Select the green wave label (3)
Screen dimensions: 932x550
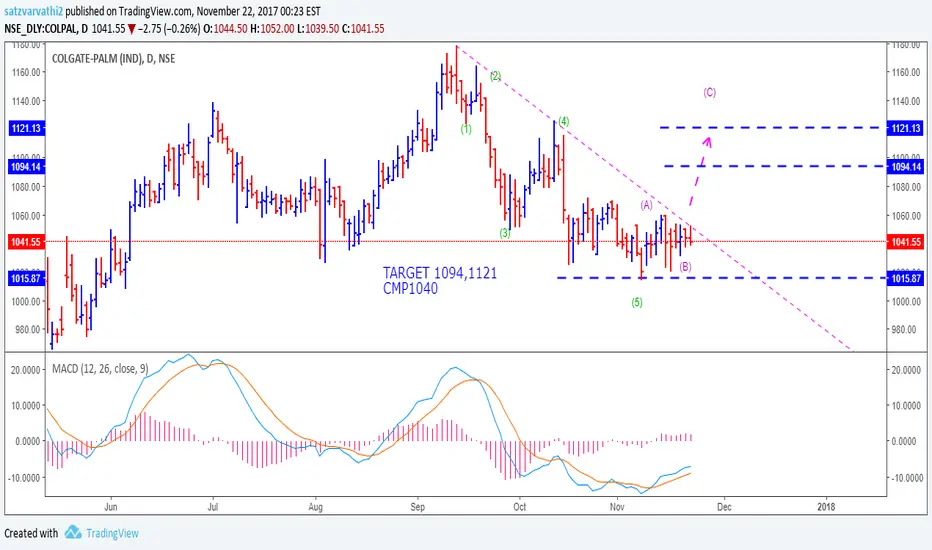[505, 233]
